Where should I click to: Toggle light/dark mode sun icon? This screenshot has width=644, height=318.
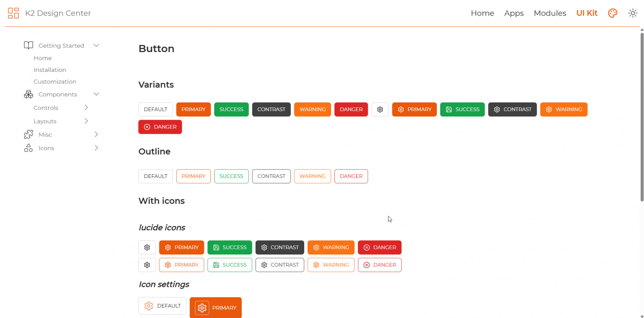[x=632, y=13]
